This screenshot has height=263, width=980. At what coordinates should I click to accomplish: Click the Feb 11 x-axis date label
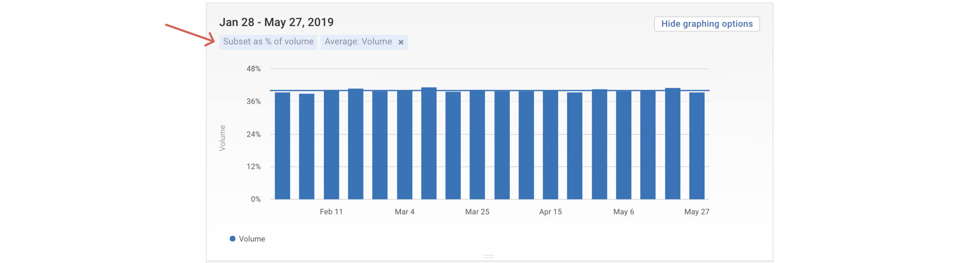(331, 212)
